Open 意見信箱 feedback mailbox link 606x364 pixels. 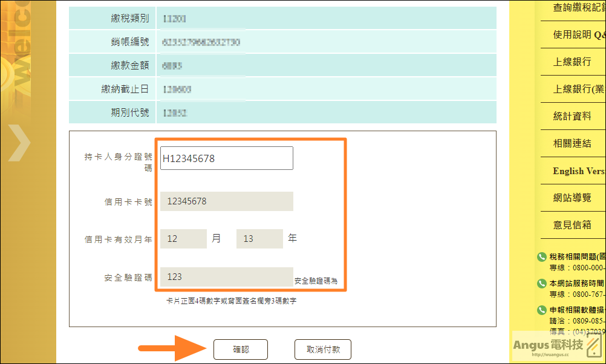572,225
